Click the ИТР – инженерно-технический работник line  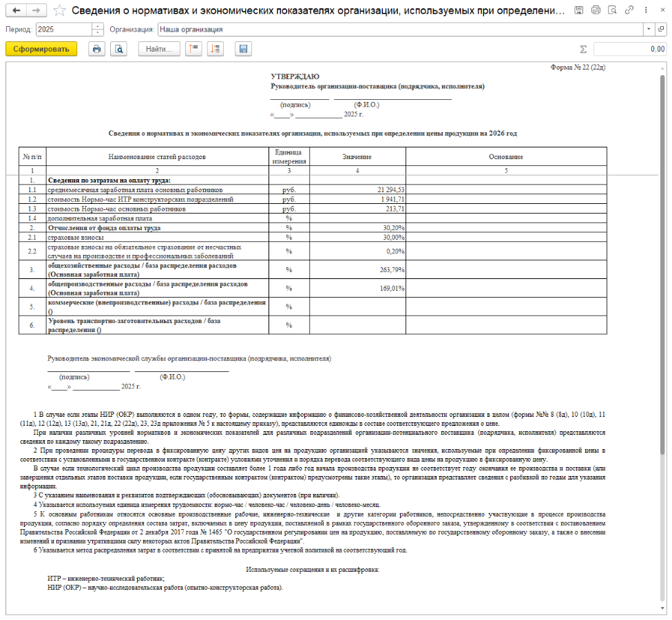point(106,579)
